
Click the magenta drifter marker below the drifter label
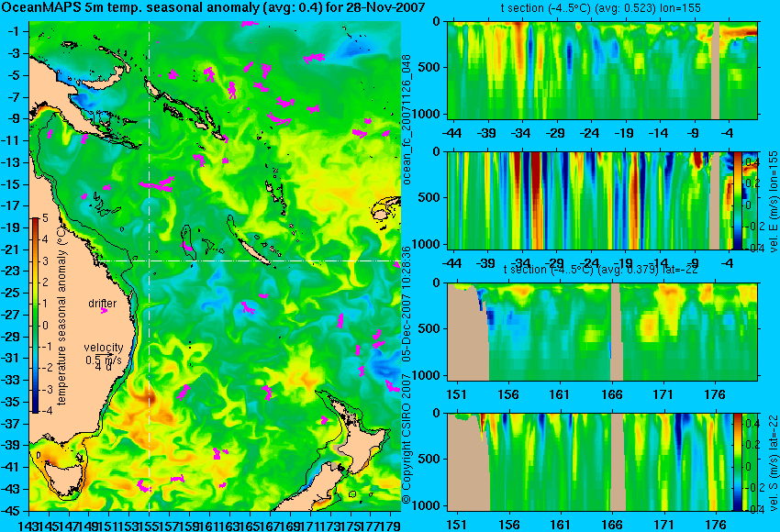coord(104,311)
